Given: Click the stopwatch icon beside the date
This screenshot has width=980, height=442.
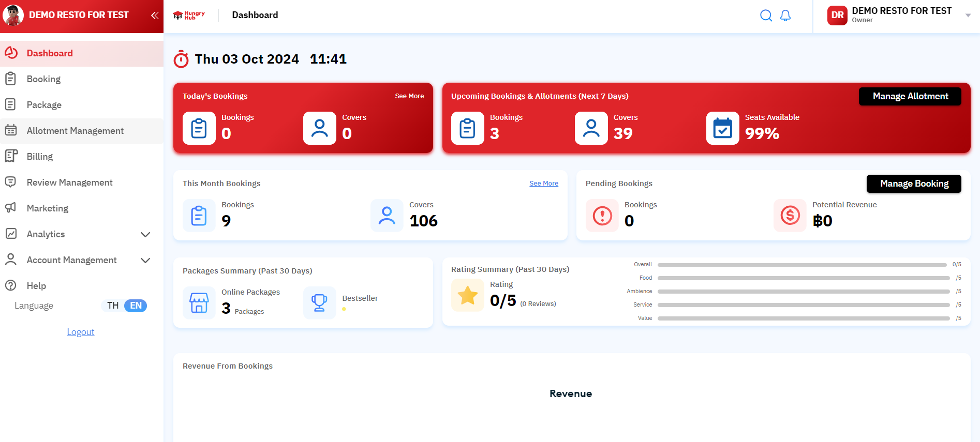Looking at the screenshot, I should point(181,59).
